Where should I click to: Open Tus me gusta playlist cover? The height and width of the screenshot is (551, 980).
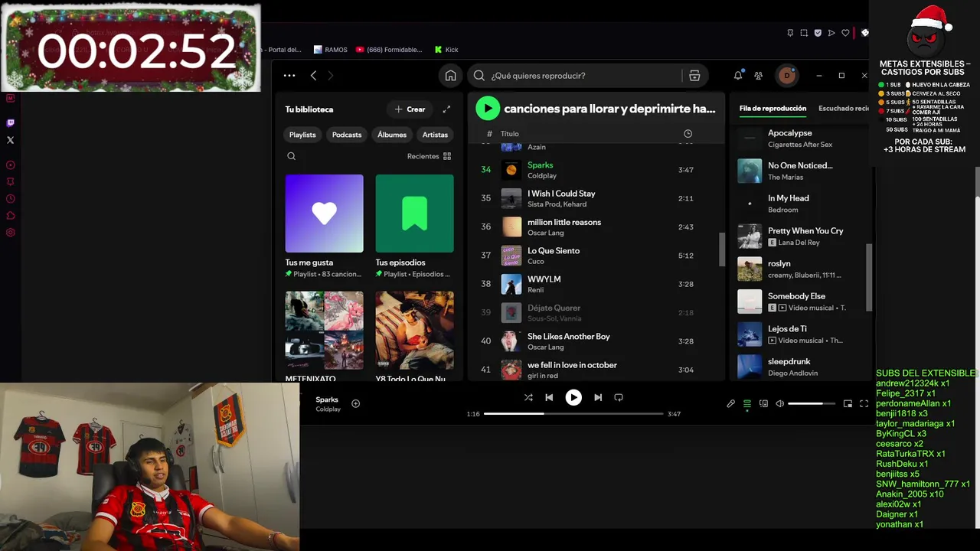[325, 214]
